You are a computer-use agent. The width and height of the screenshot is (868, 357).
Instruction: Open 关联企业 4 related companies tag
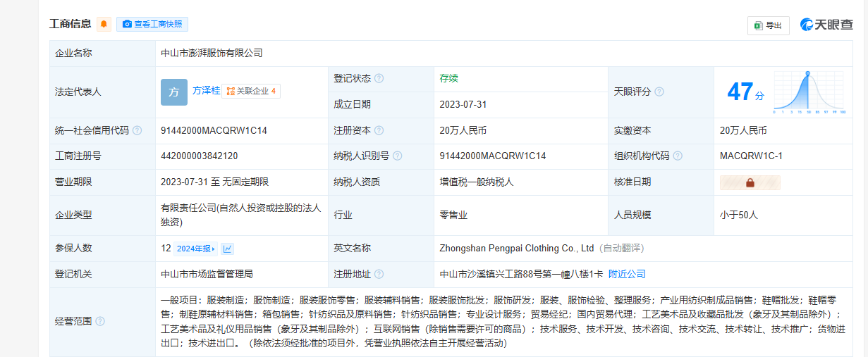[251, 91]
